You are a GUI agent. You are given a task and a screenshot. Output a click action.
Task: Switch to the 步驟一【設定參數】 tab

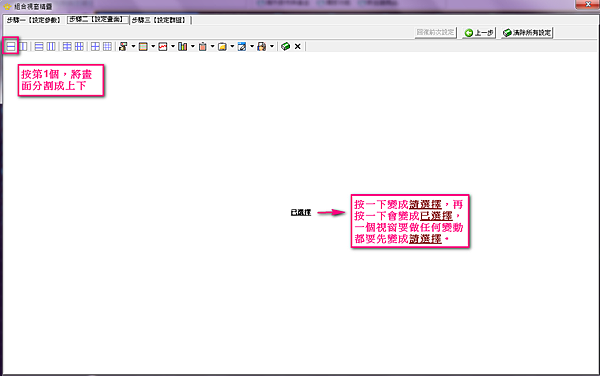pyautogui.click(x=34, y=20)
